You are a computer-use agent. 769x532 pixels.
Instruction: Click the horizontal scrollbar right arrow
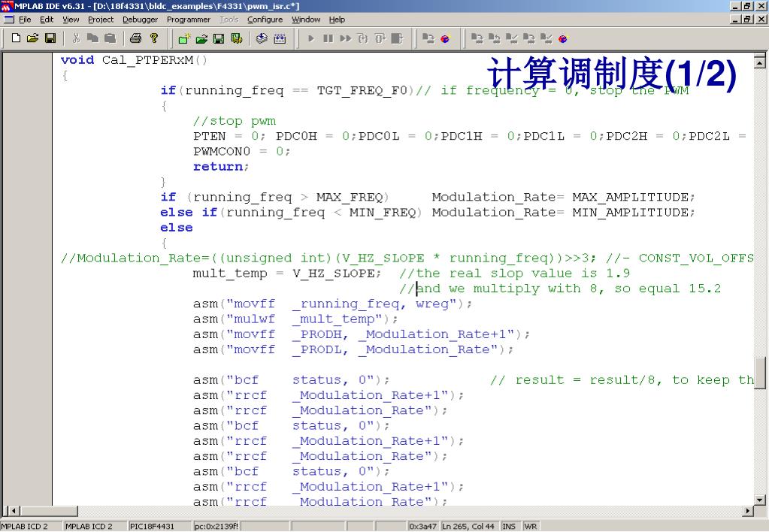click(x=748, y=511)
